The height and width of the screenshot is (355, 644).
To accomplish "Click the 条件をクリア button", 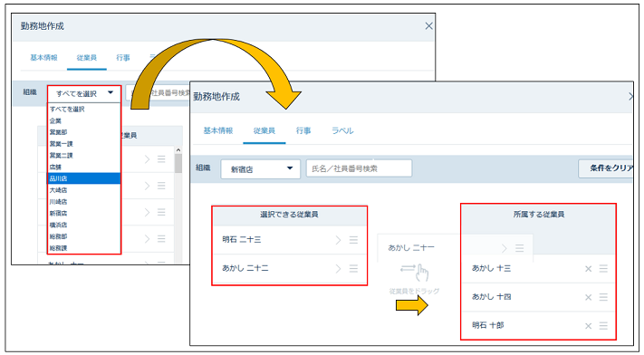I will 606,168.
